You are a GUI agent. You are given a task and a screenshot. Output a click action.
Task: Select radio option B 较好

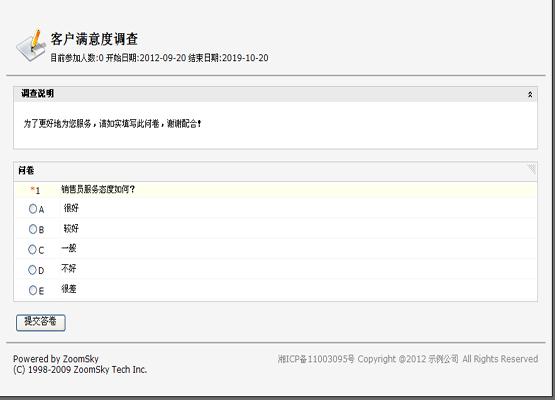pyautogui.click(x=33, y=229)
